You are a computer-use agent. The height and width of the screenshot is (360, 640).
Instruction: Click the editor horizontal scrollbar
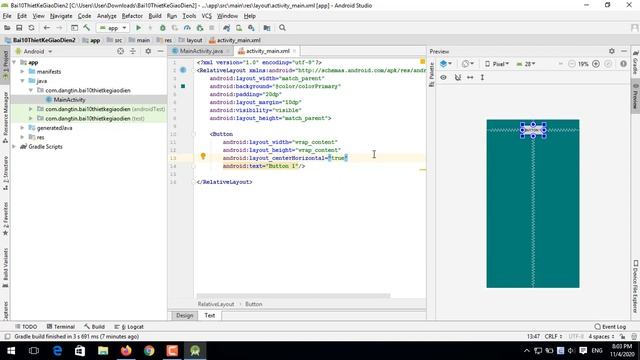click(x=293, y=296)
